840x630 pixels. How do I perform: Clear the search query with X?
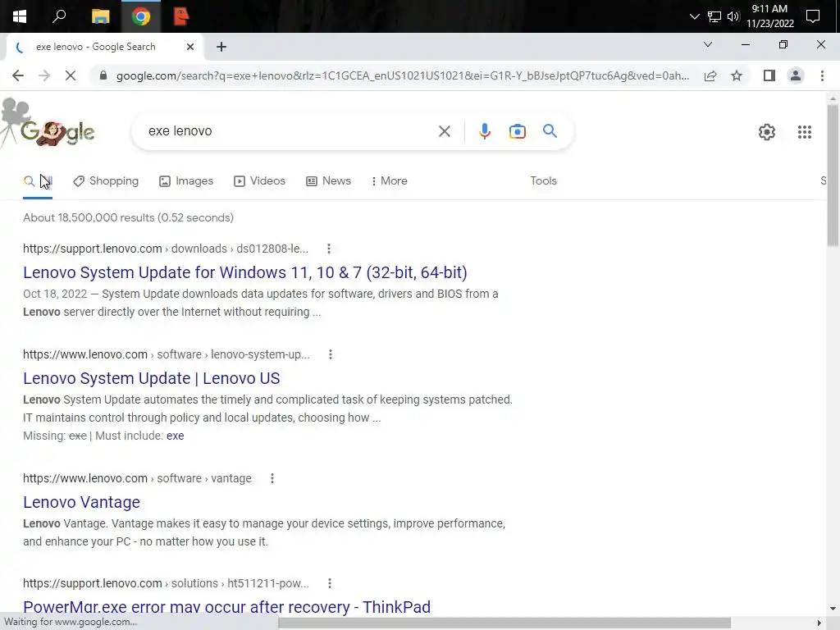click(444, 131)
